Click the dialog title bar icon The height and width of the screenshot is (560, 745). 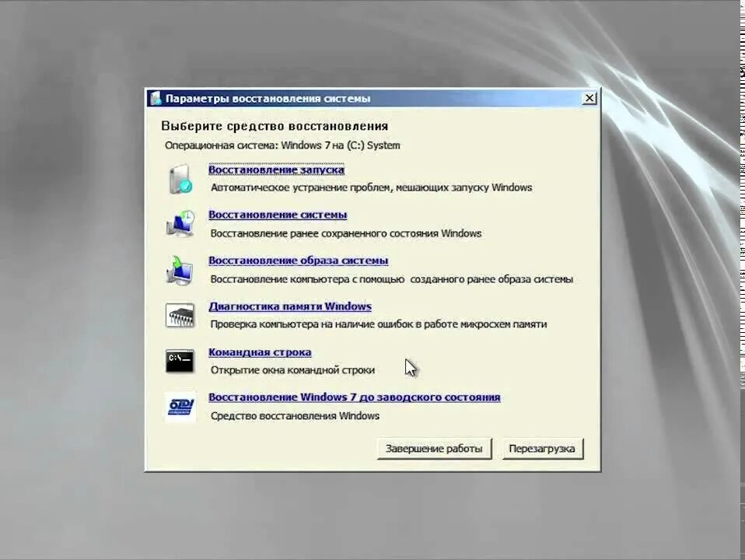156,99
